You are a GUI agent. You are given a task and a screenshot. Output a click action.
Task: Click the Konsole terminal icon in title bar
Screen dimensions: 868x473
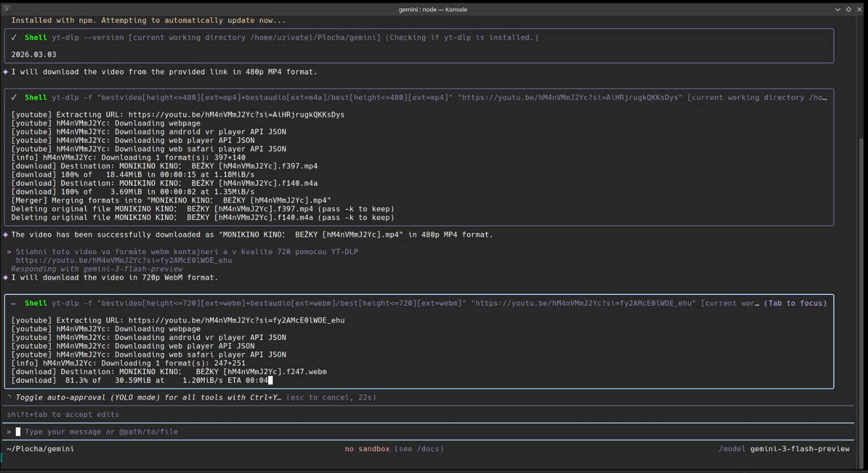pyautogui.click(x=7, y=9)
